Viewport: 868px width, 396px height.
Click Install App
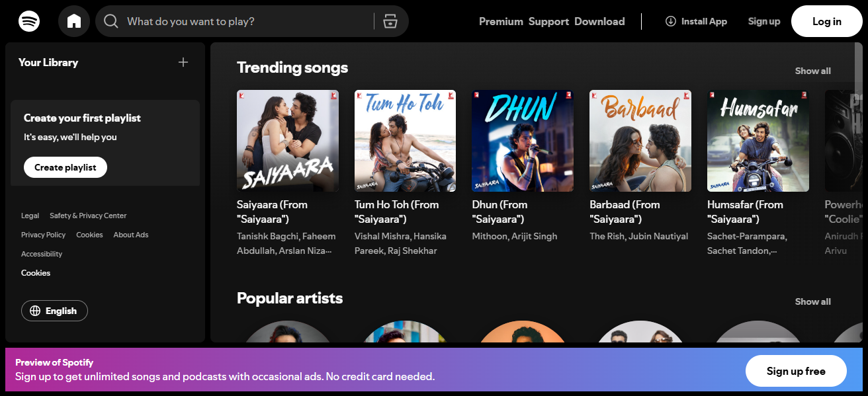[x=696, y=21]
